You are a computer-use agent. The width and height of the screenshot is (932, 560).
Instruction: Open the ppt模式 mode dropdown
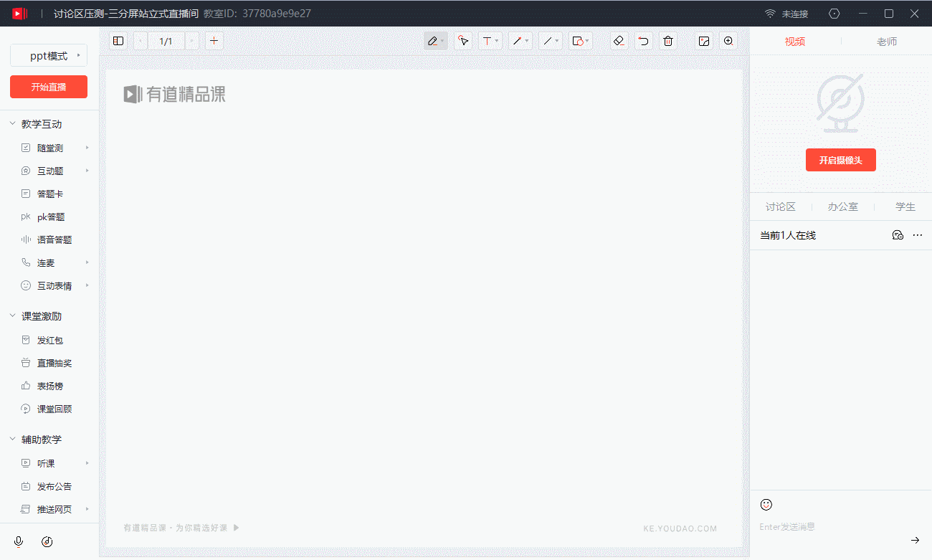click(49, 55)
